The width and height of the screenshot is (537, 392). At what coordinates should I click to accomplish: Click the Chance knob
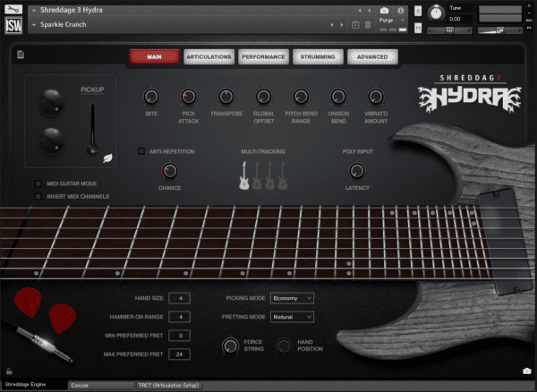169,171
